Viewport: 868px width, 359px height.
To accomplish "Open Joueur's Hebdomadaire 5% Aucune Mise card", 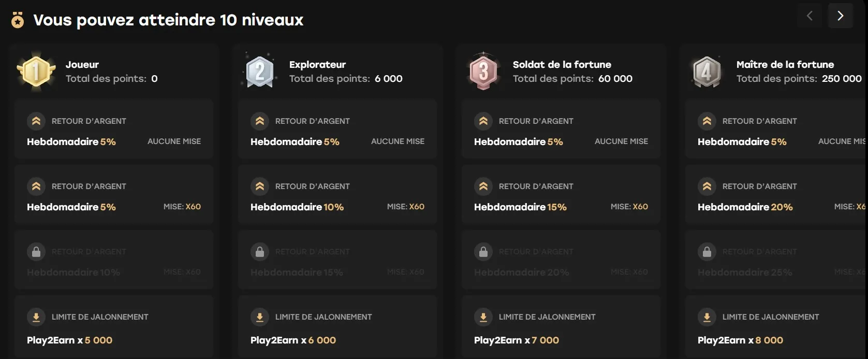I will [114, 130].
